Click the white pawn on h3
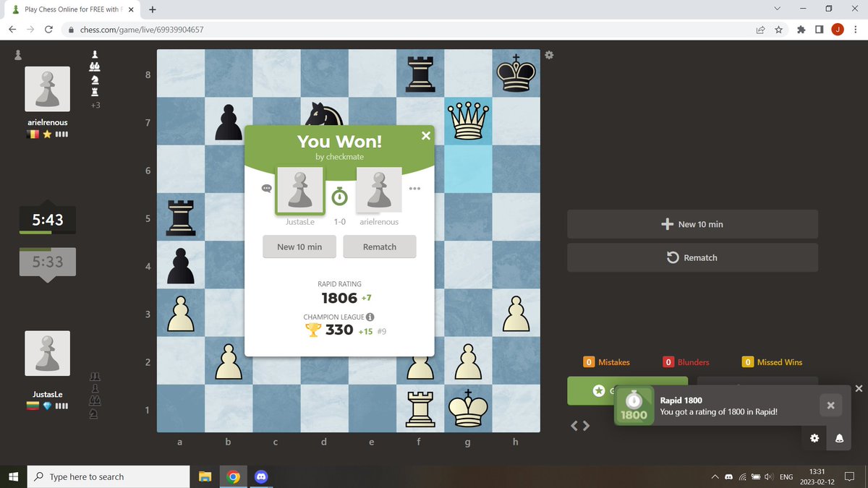The width and height of the screenshot is (868, 488). click(x=516, y=312)
